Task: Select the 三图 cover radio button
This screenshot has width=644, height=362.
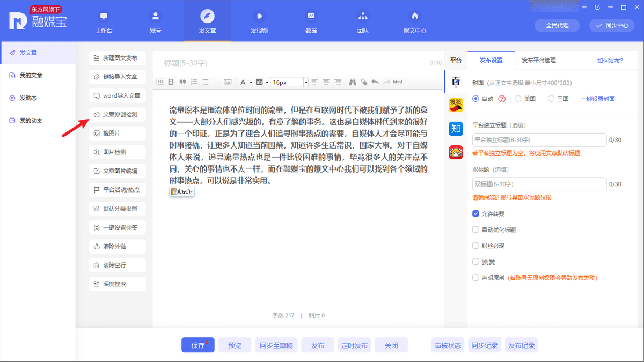Action: pos(551,98)
